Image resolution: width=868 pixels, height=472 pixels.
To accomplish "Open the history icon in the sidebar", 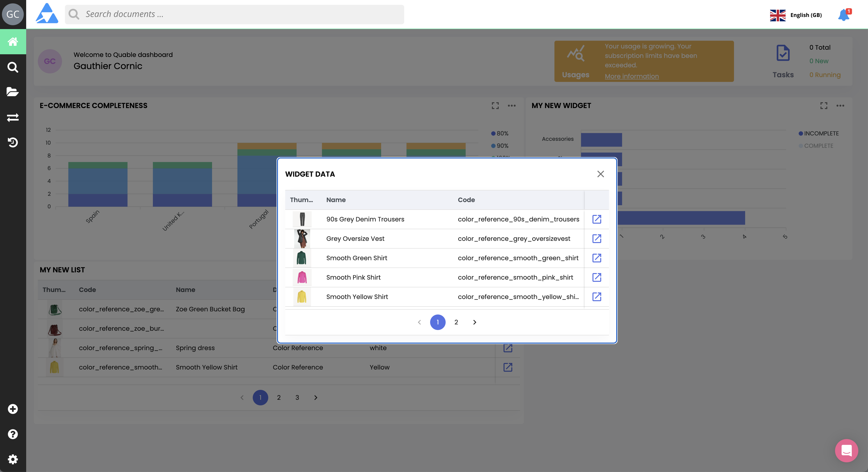I will point(13,142).
